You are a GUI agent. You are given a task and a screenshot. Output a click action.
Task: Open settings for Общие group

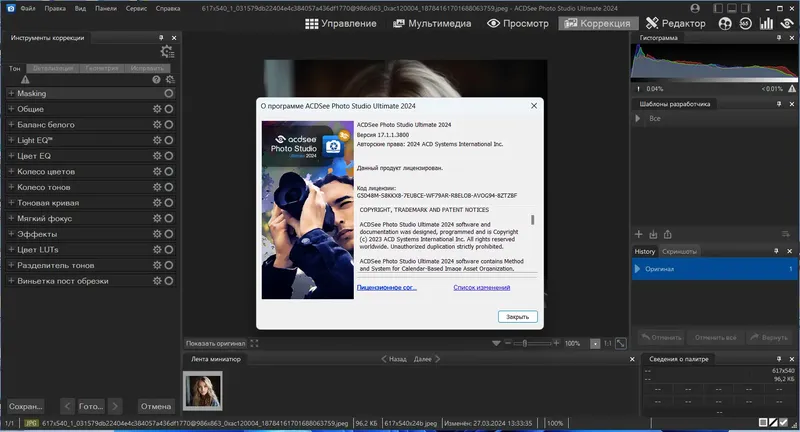[x=157, y=109]
